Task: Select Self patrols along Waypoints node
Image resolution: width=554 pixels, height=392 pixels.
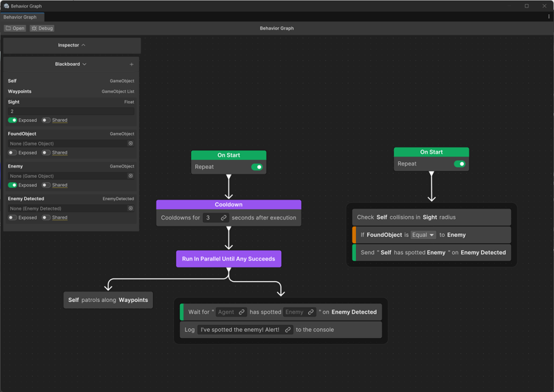Action: [x=108, y=300]
